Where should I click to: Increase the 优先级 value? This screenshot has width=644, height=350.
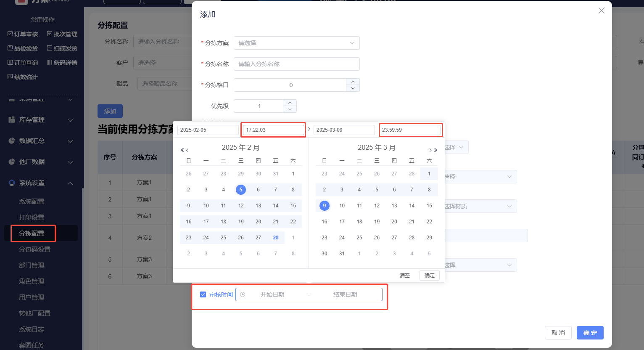290,103
